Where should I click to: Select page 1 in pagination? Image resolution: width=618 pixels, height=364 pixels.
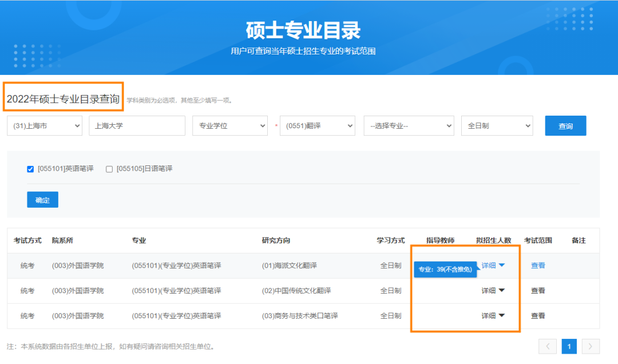569,346
